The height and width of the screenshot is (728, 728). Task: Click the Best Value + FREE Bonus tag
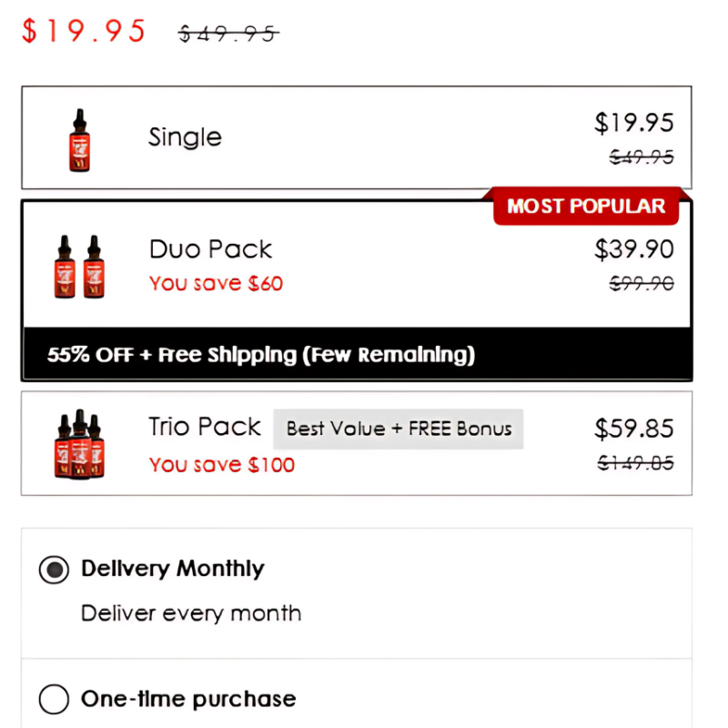399,429
